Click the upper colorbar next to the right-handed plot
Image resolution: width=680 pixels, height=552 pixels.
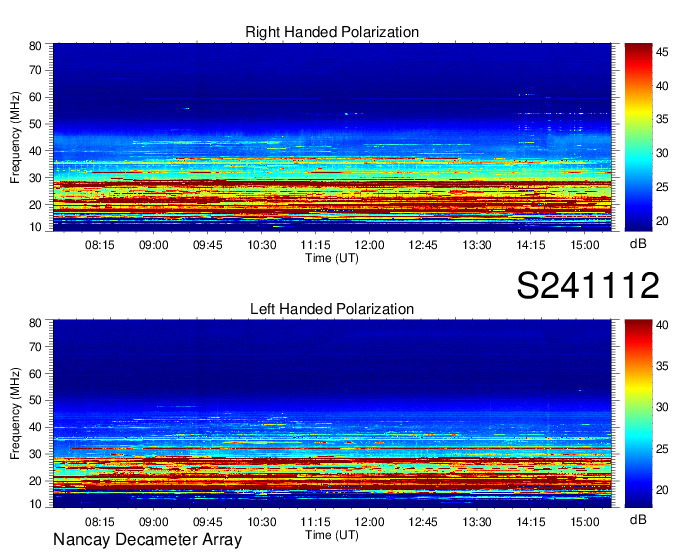click(x=638, y=137)
